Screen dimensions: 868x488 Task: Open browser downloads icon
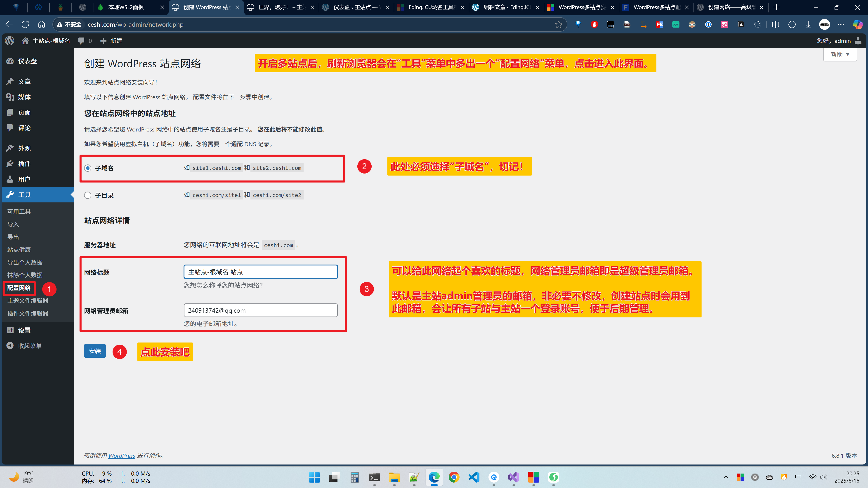coord(808,24)
